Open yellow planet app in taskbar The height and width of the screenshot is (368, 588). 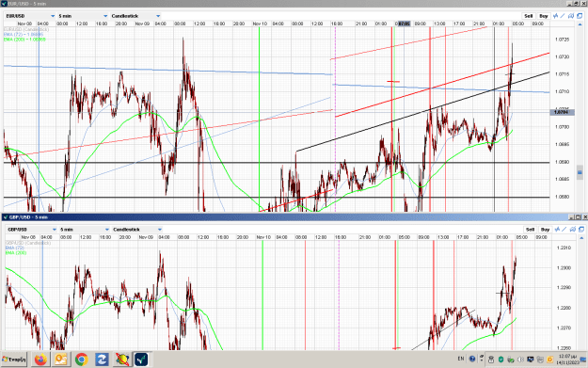[x=122, y=360]
